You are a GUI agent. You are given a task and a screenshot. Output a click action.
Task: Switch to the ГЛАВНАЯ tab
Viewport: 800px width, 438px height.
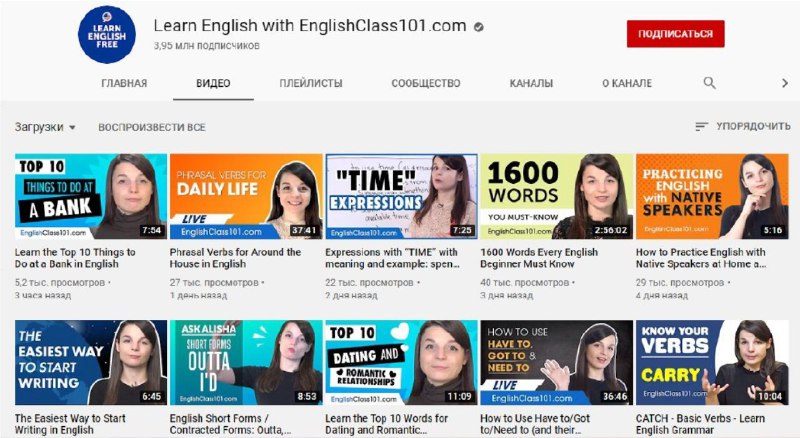click(124, 83)
